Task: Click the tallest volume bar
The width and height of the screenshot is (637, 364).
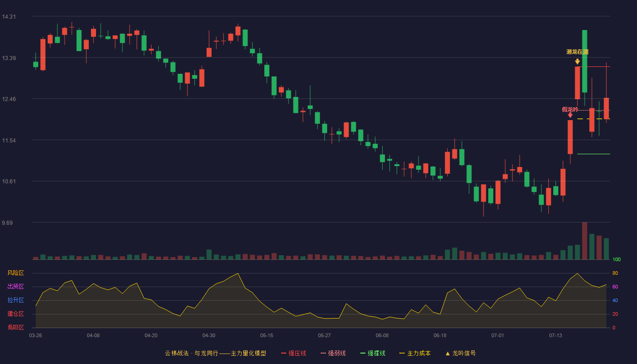Action: (585, 241)
